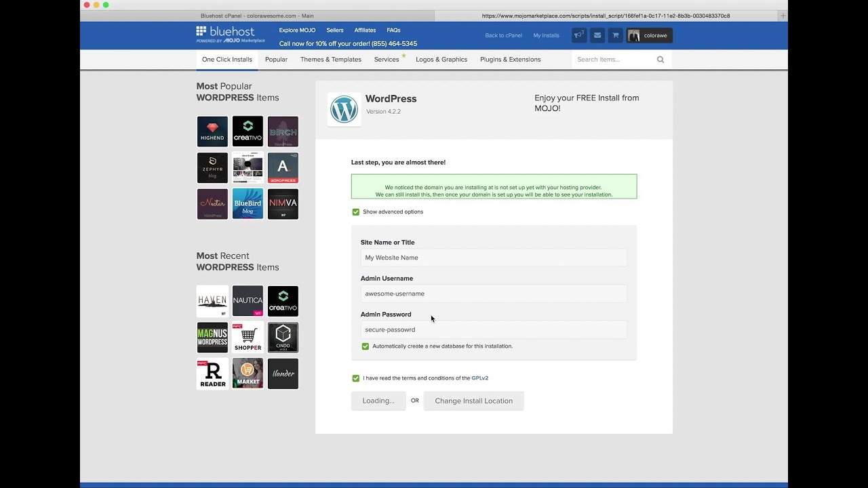Toggle automatically create a new database checkbox

pyautogui.click(x=366, y=346)
